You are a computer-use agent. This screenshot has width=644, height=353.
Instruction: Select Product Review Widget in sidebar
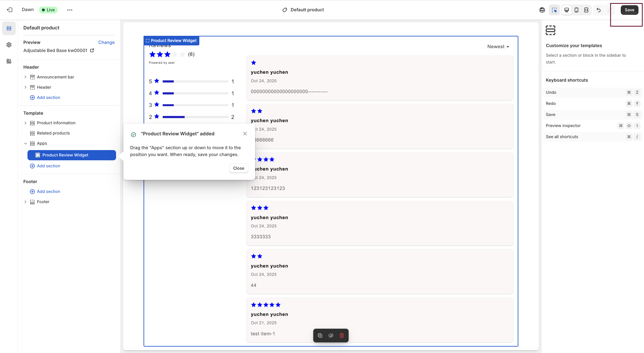click(x=72, y=155)
